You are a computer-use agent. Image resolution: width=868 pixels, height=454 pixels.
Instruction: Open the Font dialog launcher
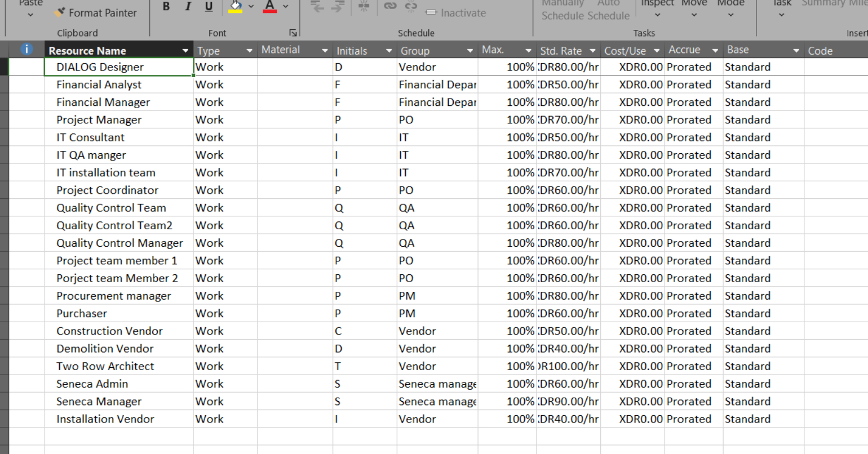click(x=293, y=33)
